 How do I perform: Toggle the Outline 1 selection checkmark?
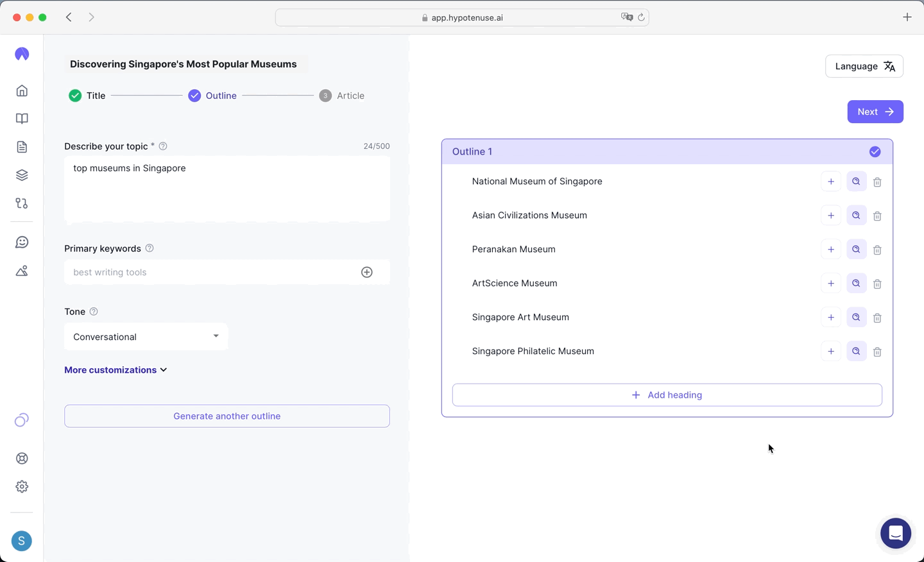pos(875,152)
